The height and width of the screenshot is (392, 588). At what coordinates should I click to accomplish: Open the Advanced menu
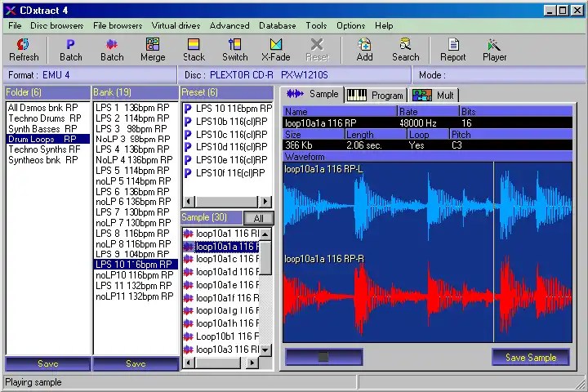tap(229, 26)
